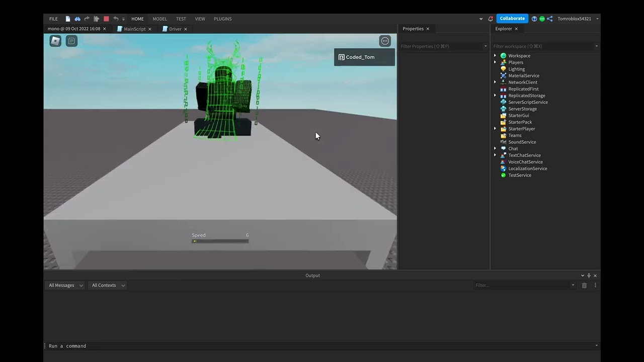Stop the playtest with the red square
Screen dimensions: 644x362
[x=106, y=19]
